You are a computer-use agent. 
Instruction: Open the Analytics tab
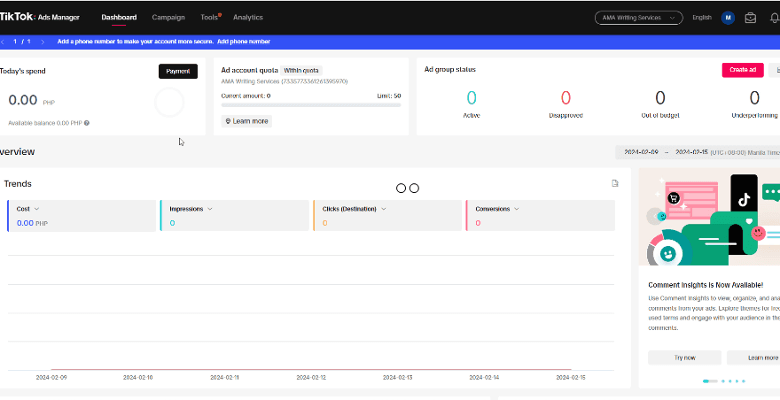(x=248, y=17)
